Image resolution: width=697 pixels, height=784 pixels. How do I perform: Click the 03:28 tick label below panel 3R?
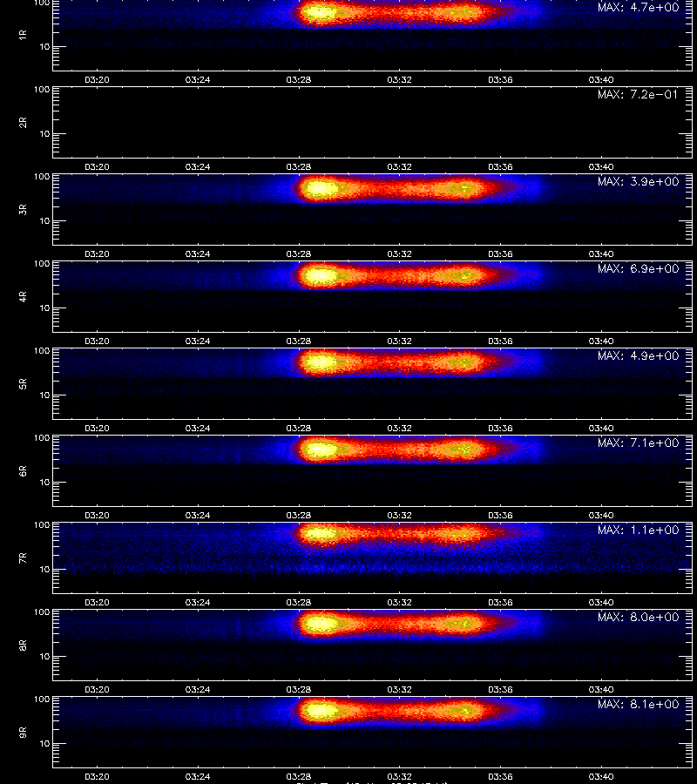click(x=299, y=253)
